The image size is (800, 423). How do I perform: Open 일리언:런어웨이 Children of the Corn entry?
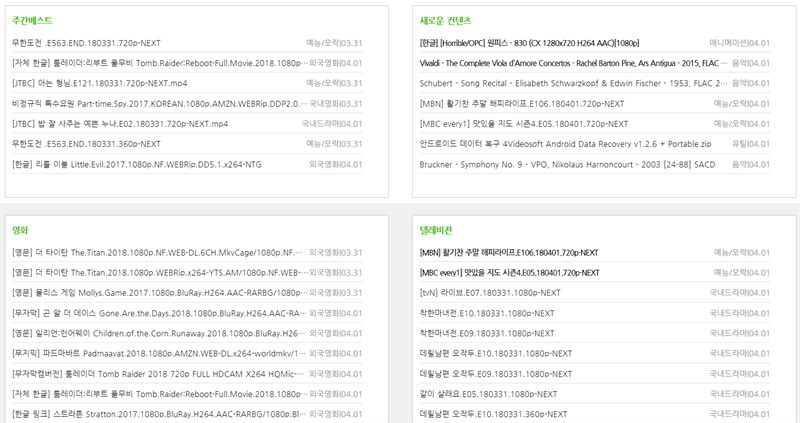coord(159,333)
